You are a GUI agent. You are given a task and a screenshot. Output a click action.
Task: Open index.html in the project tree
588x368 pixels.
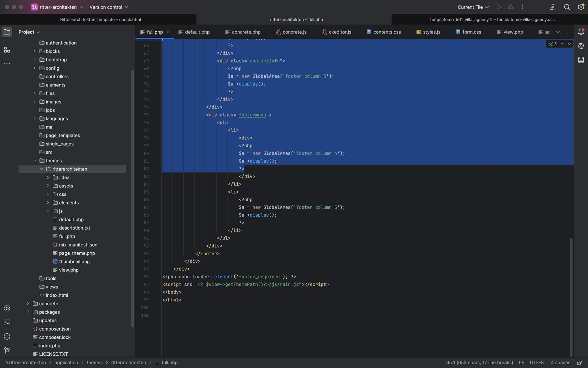[x=57, y=295]
